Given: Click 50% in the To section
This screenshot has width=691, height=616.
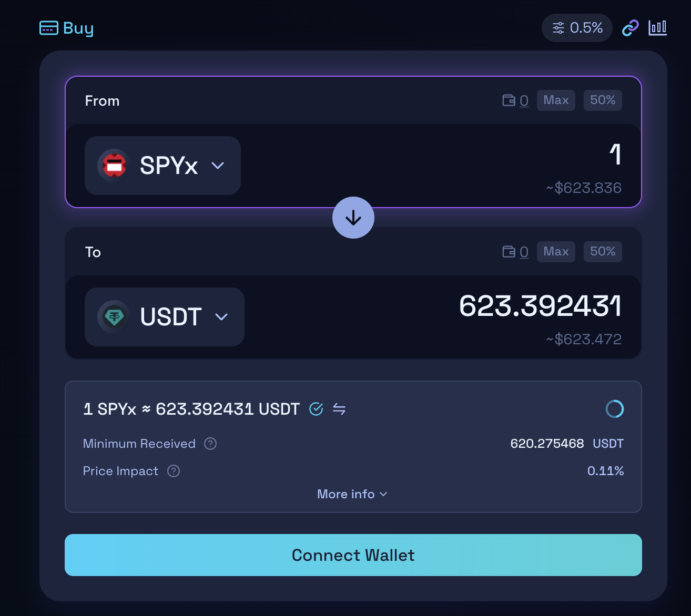Looking at the screenshot, I should tap(603, 252).
